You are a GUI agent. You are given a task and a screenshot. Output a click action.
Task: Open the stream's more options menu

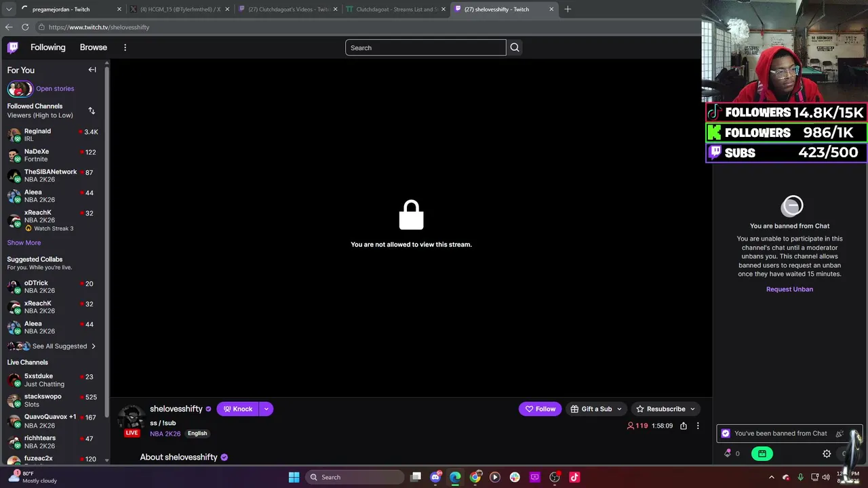click(698, 426)
